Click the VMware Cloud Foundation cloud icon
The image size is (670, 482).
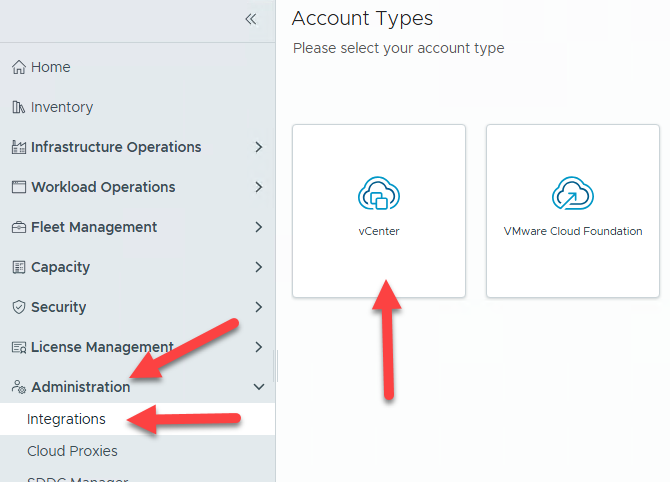(x=572, y=195)
